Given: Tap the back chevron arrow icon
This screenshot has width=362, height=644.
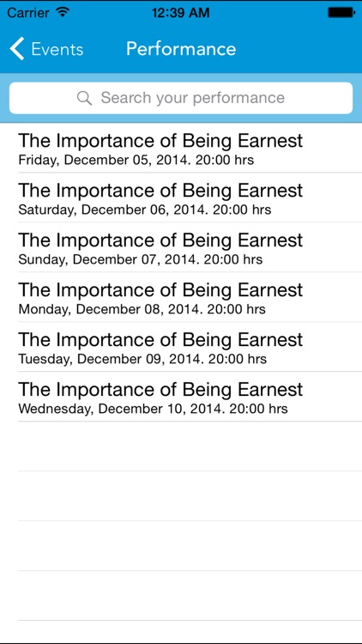Looking at the screenshot, I should [x=17, y=48].
